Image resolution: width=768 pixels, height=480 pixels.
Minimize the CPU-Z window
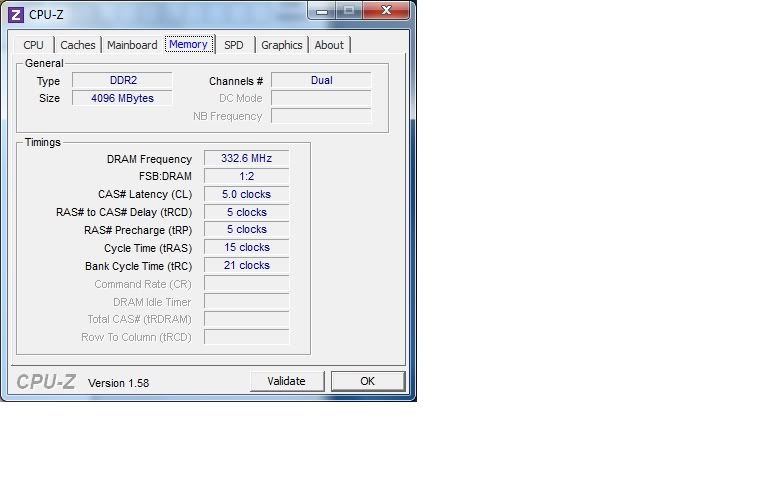(x=322, y=11)
